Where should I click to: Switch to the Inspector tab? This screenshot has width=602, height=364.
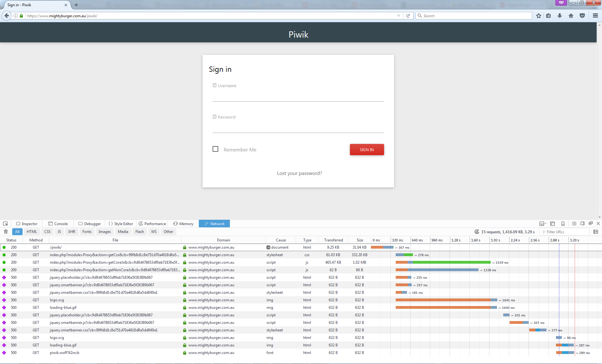[x=27, y=224]
